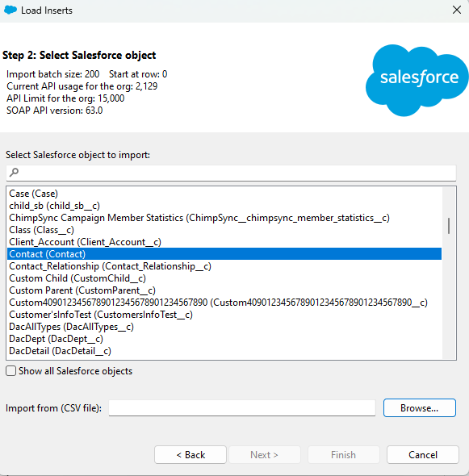Click the Finish button
The height and width of the screenshot is (476, 469).
coord(344,455)
